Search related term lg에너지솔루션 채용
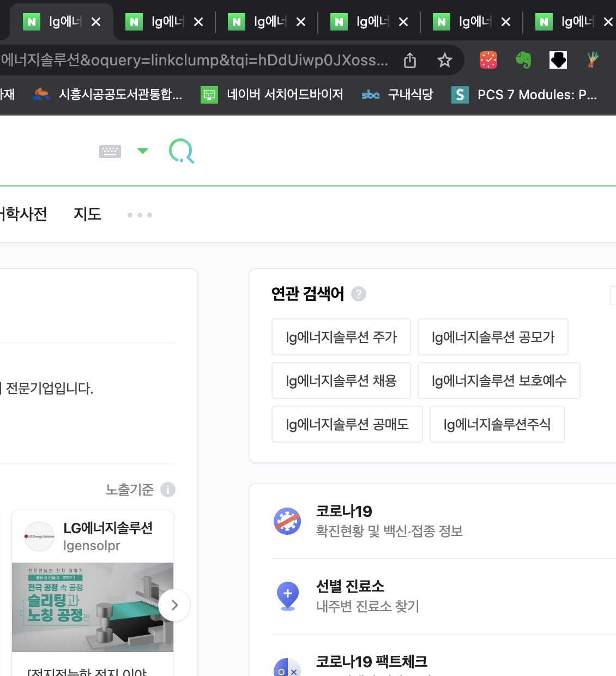This screenshot has width=616, height=676. point(341,381)
